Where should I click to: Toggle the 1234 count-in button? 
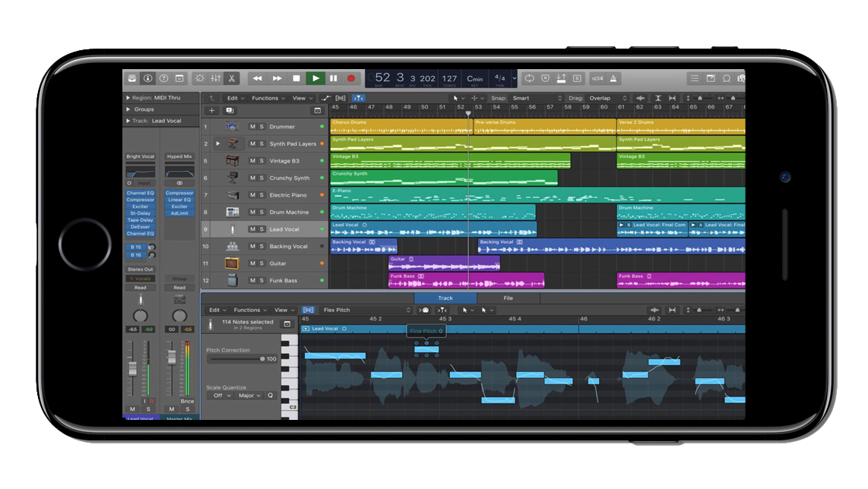tap(597, 78)
